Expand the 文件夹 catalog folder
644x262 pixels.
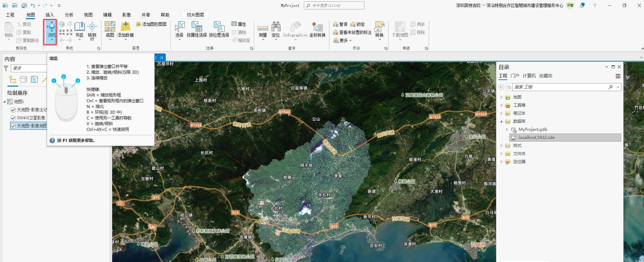(x=502, y=154)
